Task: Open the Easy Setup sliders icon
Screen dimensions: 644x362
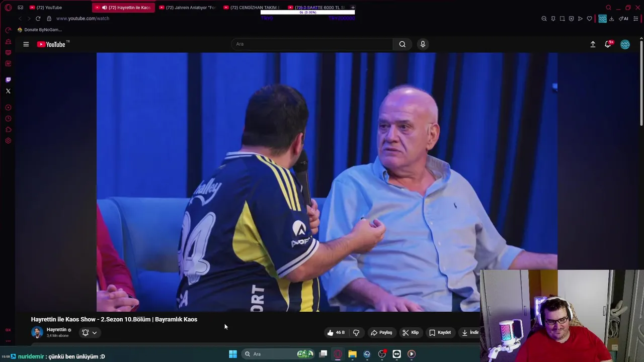Action: 635,19
